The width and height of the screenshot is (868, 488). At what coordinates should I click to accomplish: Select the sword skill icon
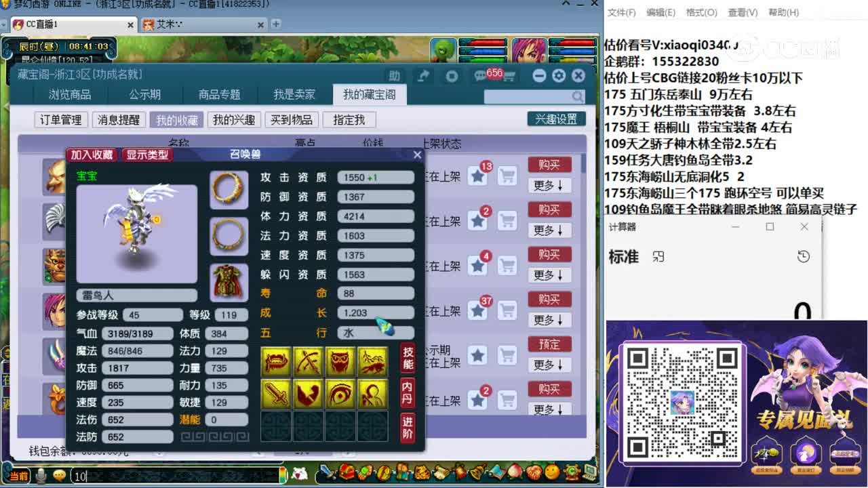(276, 394)
